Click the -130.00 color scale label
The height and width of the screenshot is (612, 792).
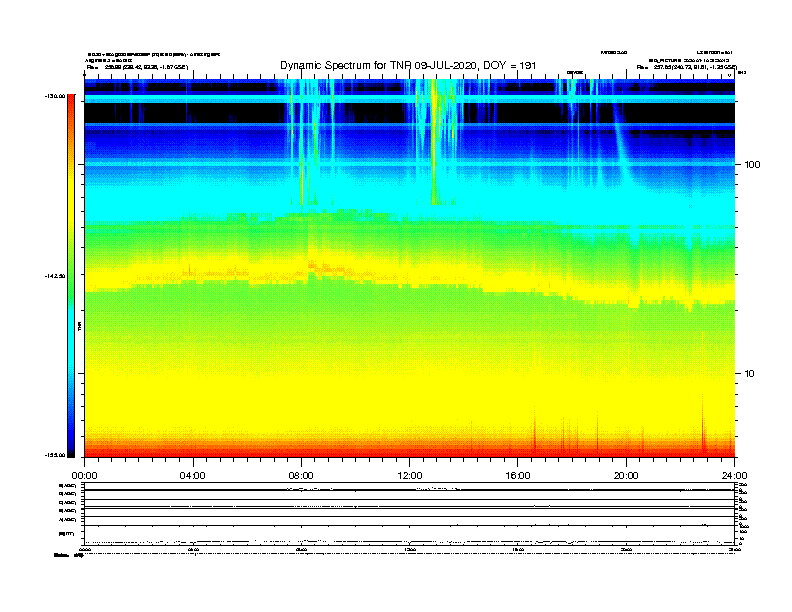point(55,96)
